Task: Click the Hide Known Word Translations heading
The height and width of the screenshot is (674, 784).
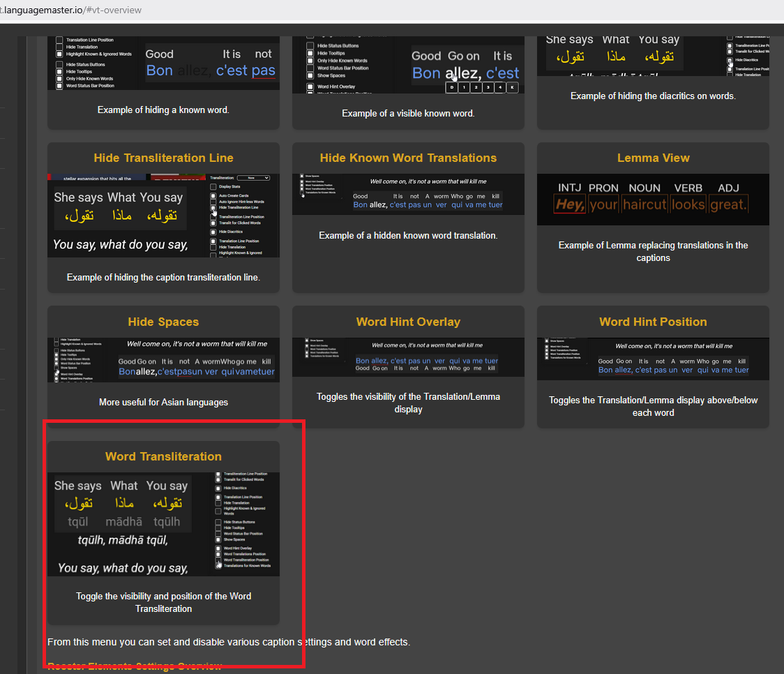Action: point(408,158)
